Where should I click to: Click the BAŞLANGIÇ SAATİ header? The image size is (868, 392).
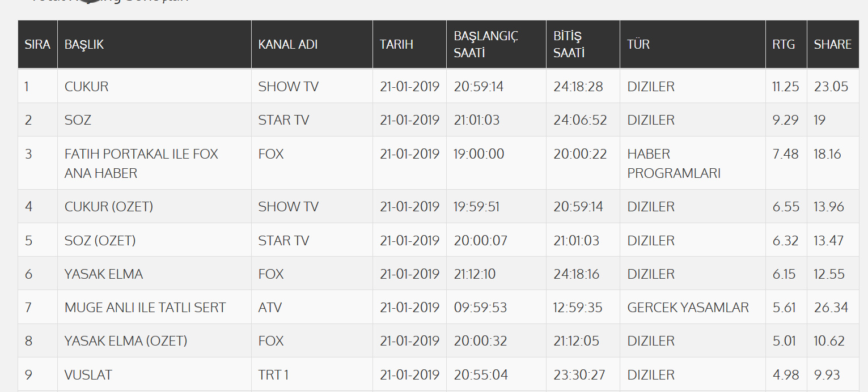click(486, 44)
